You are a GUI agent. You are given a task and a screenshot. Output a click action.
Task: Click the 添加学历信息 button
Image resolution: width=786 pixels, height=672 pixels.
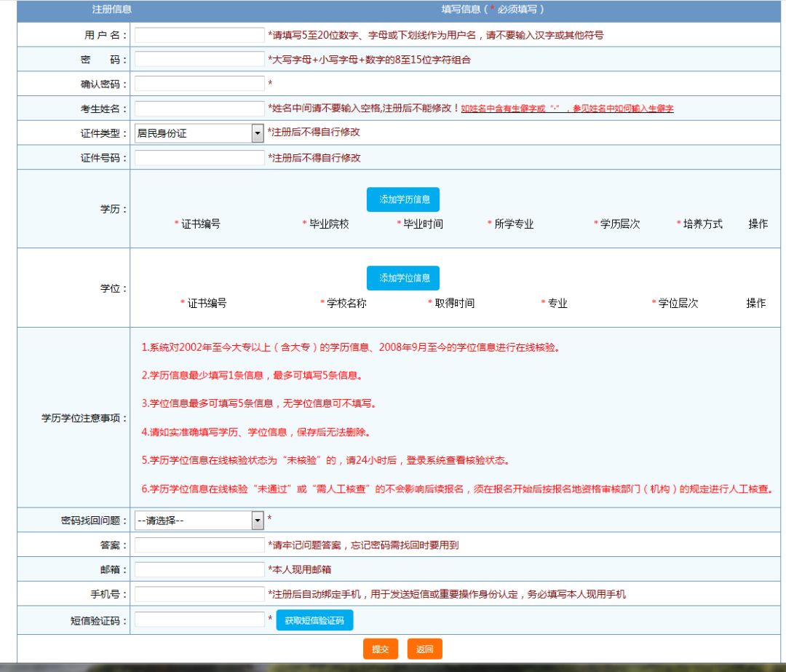coord(403,199)
